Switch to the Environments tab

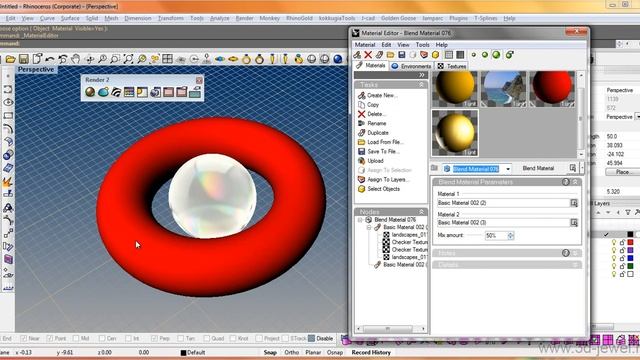click(411, 66)
